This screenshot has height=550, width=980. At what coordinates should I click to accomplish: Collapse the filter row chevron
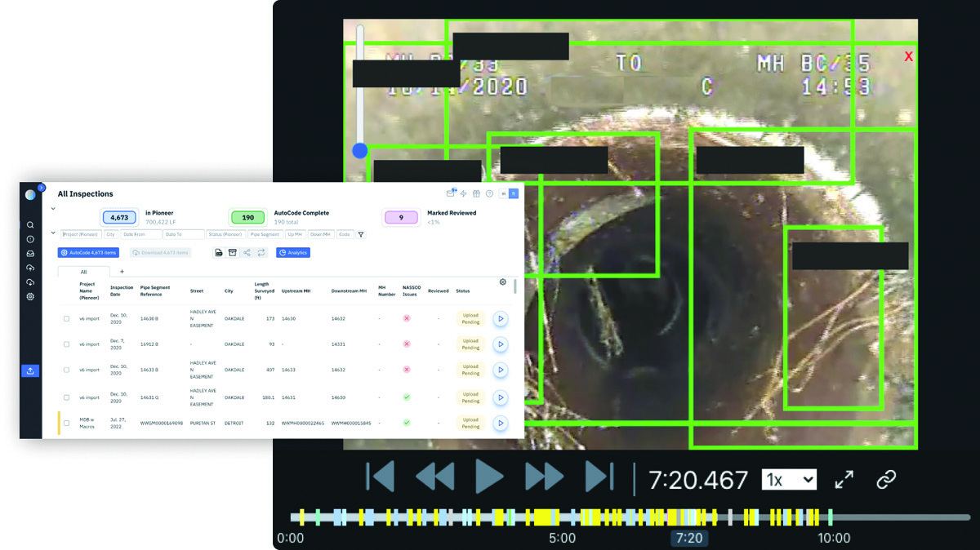tap(53, 233)
